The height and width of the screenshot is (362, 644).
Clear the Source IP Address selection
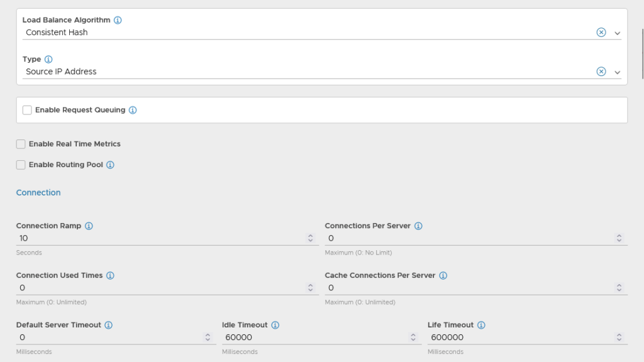601,72
